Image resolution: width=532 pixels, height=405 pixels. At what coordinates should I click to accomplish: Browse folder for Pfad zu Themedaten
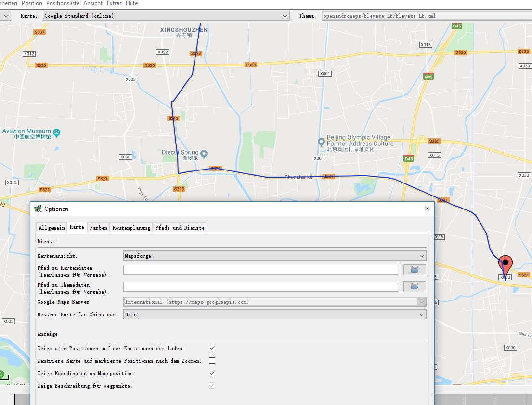(x=414, y=287)
